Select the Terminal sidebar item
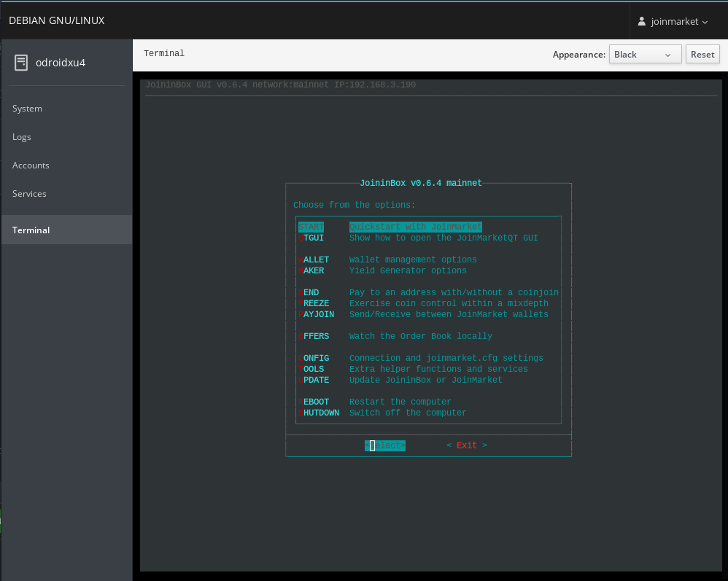The width and height of the screenshot is (728, 581). (x=67, y=230)
